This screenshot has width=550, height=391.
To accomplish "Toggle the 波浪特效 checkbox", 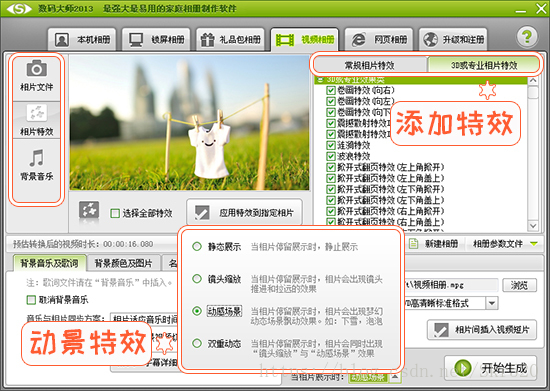I will click(x=330, y=156).
